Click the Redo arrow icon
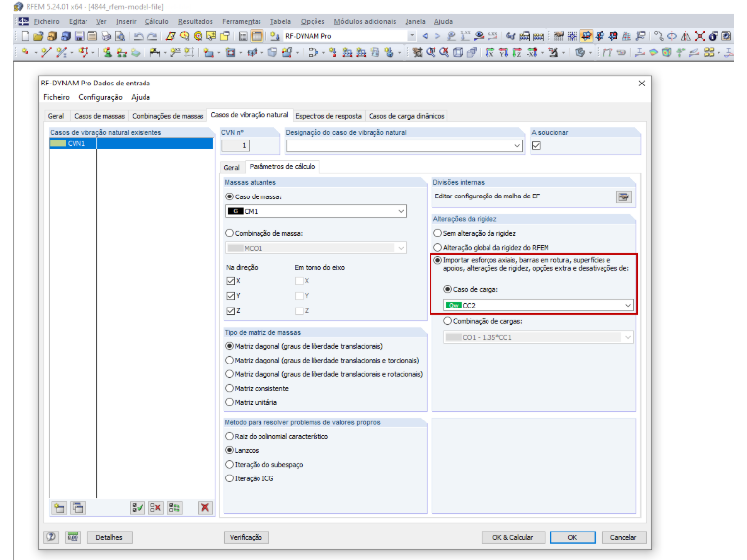Viewport: 747px width, 560px height. pos(152,36)
